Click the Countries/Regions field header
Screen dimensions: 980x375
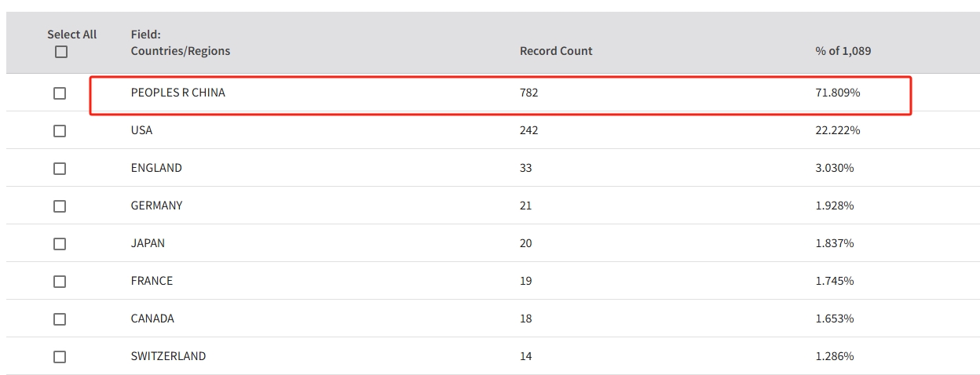coord(181,51)
